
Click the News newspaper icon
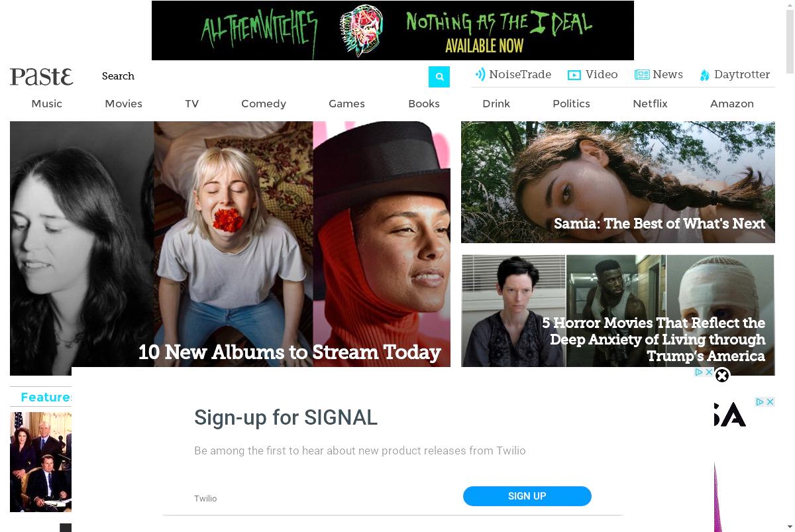tap(642, 75)
